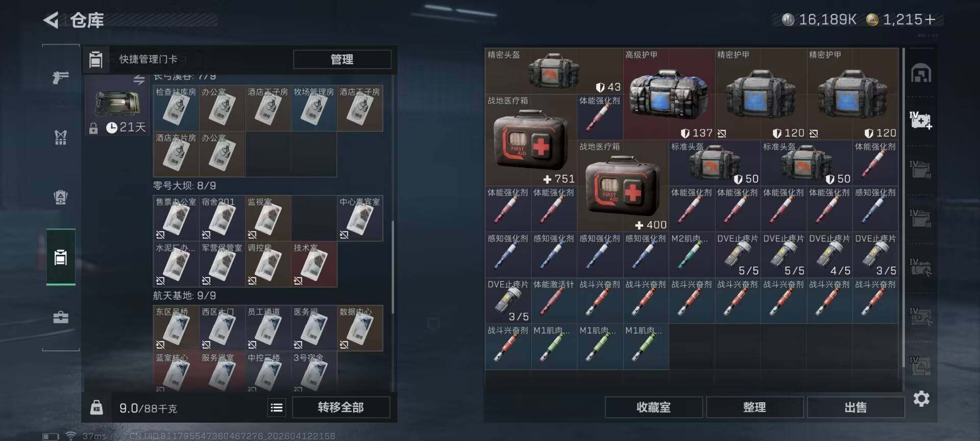This screenshot has height=441, width=980.
Task: Select the 战地医疗箱 with 751 durability
Action: tap(531, 140)
